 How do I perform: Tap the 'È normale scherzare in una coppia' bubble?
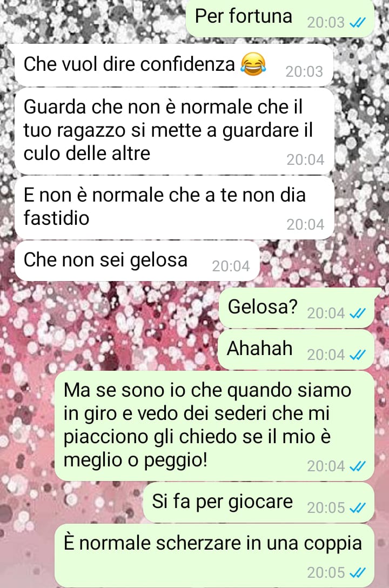click(x=214, y=556)
